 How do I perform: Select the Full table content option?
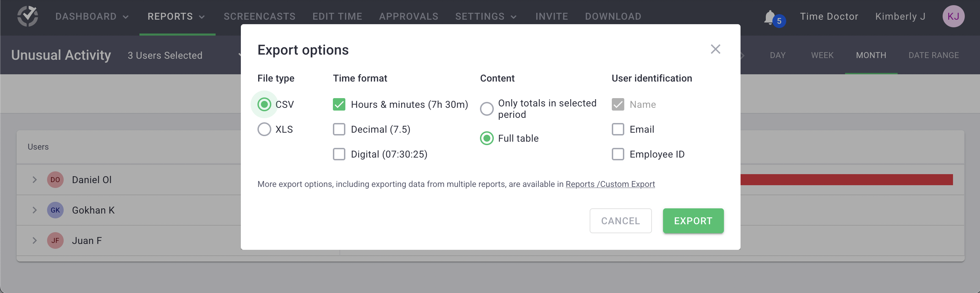487,138
